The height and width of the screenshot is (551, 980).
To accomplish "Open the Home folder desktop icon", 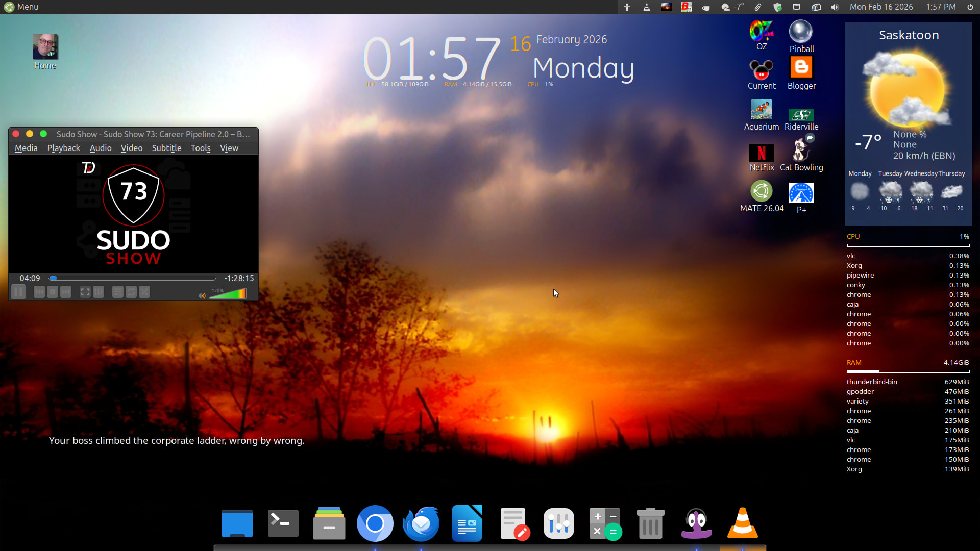I will 45,52.
